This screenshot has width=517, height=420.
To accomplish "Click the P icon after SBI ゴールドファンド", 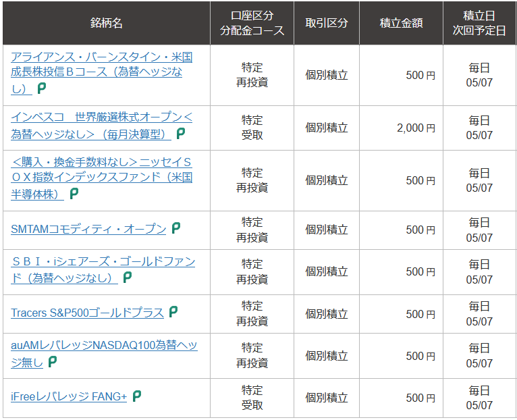I will click(128, 278).
